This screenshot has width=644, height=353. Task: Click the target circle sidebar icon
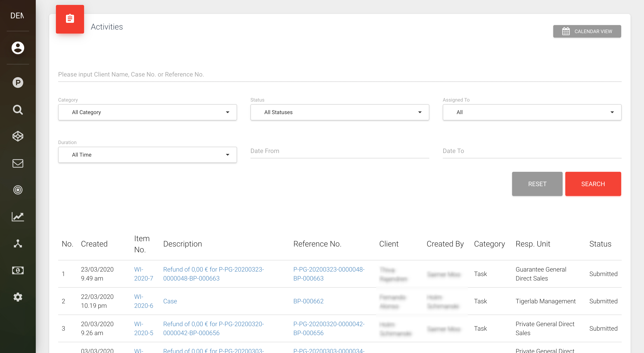[x=18, y=190]
